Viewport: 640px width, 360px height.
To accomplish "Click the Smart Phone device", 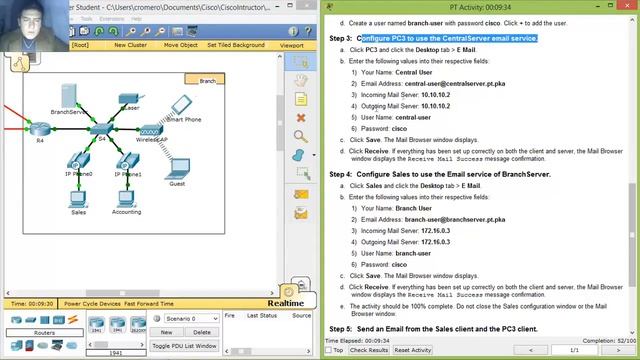I will 182,104.
